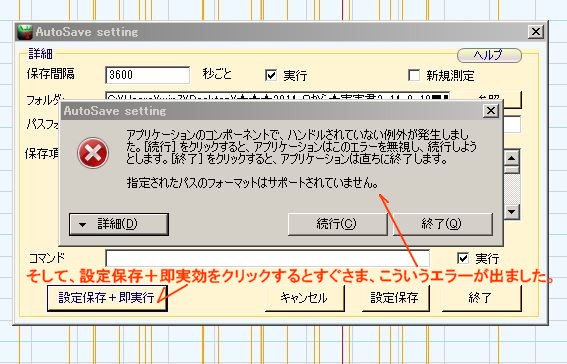Click the AutoSave app icon in title bar
567x364 pixels.
coord(25,32)
